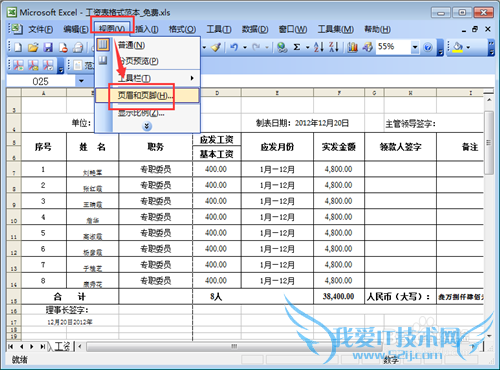Click the Normal view icon in menu

(103, 44)
